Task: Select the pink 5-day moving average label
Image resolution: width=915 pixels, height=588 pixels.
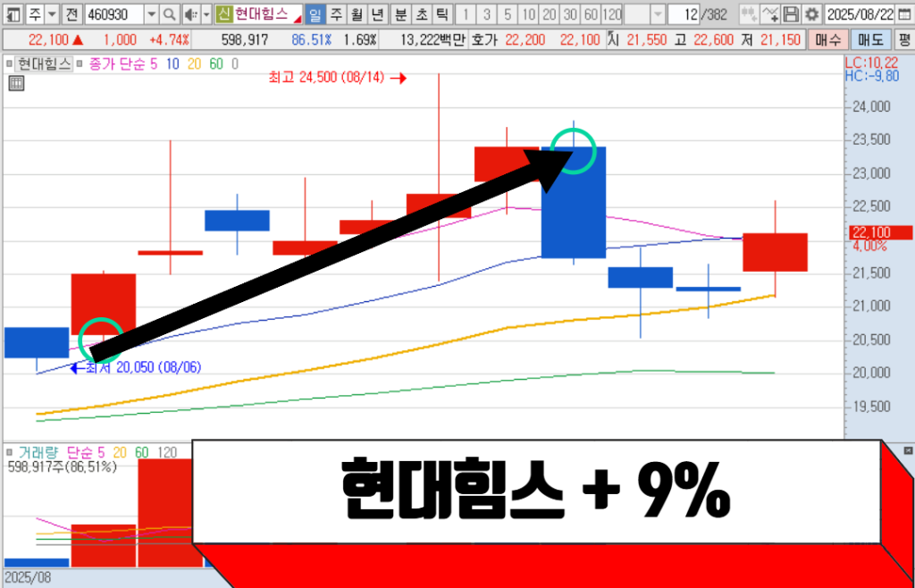Action: (x=154, y=63)
